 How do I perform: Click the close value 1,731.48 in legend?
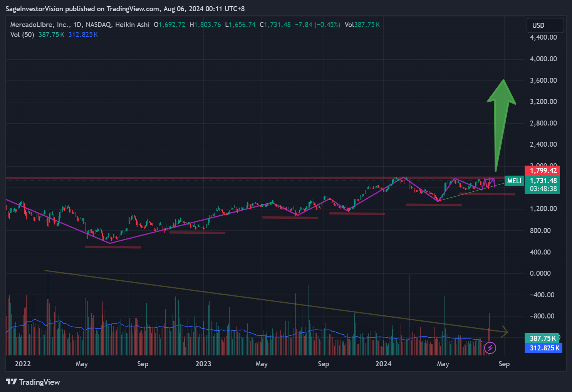point(278,25)
